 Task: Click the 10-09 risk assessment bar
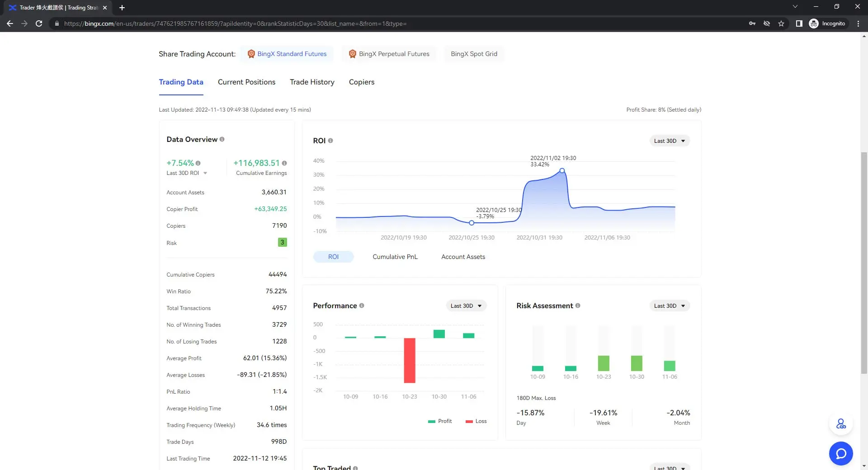(x=538, y=368)
